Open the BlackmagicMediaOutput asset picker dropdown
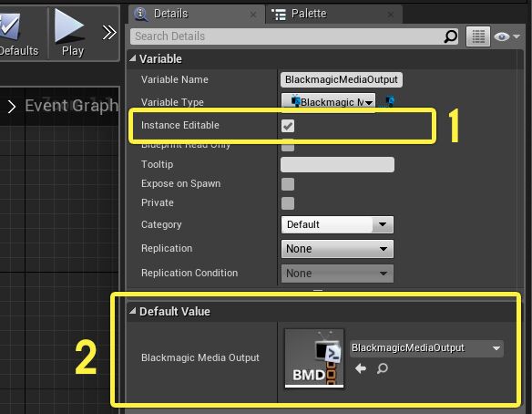The image size is (532, 414). coord(426,348)
